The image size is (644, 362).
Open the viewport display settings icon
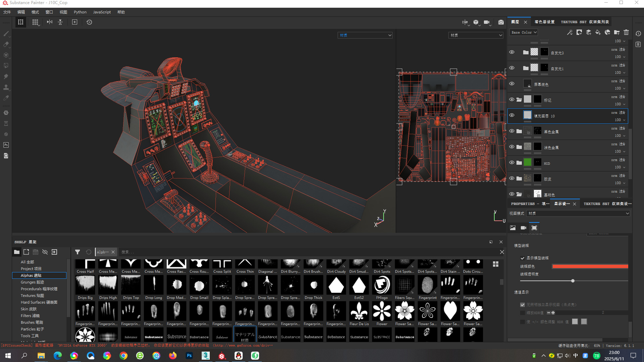[534, 228]
